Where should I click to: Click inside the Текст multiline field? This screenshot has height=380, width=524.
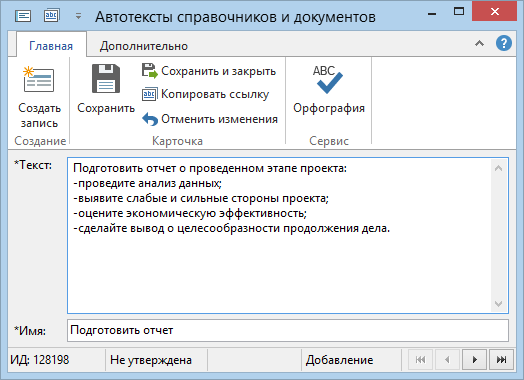[288, 235]
